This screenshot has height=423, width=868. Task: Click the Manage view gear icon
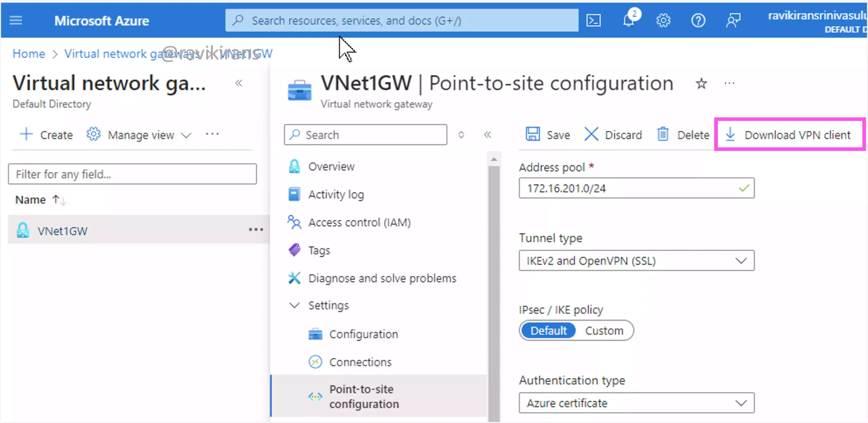(x=93, y=134)
